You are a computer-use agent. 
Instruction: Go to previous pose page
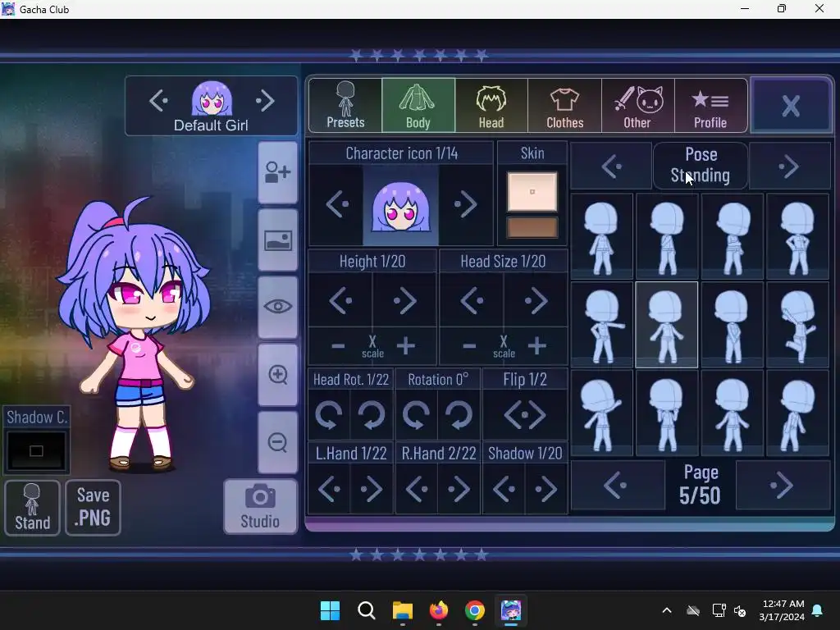(x=618, y=486)
